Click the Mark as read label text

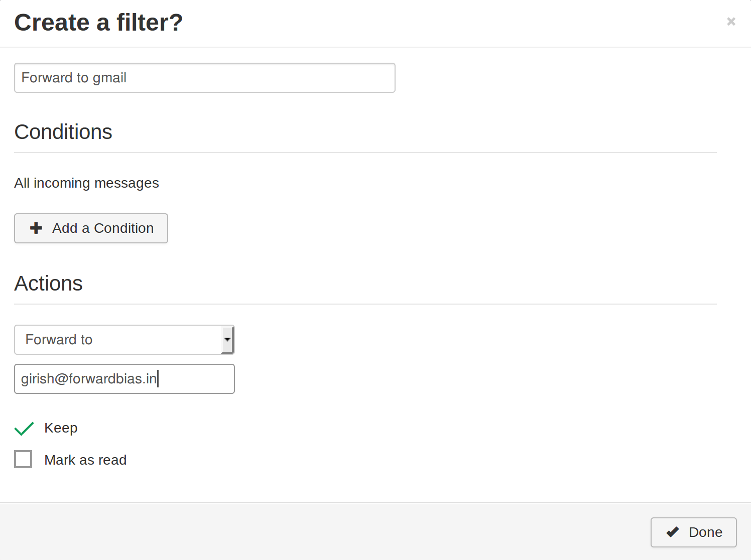(85, 460)
